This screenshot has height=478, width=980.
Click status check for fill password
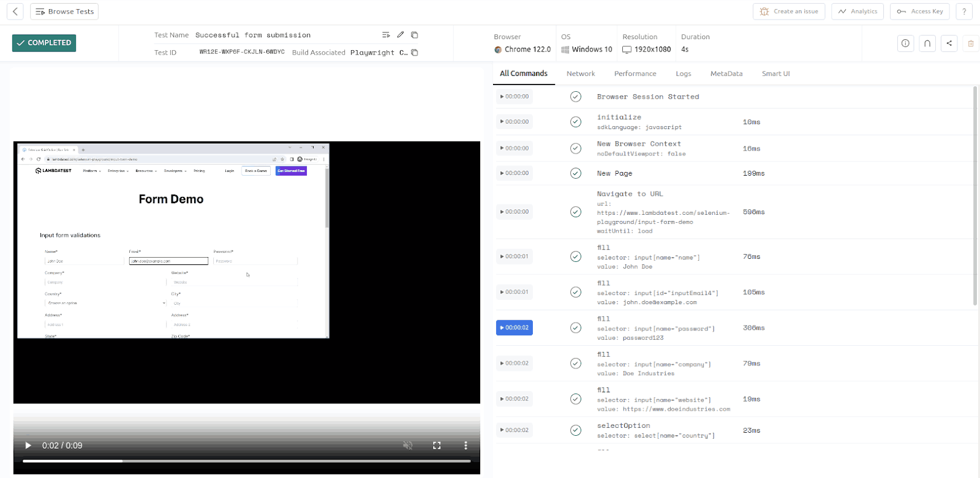[576, 327]
